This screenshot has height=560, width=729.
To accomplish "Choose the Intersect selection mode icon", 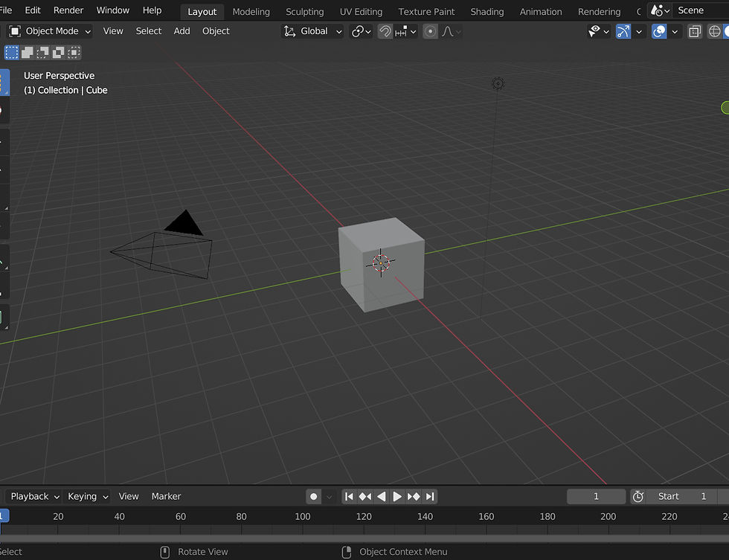I will [74, 53].
